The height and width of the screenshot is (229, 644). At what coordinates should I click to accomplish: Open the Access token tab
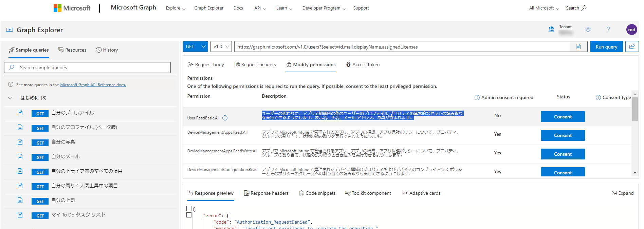click(x=363, y=64)
